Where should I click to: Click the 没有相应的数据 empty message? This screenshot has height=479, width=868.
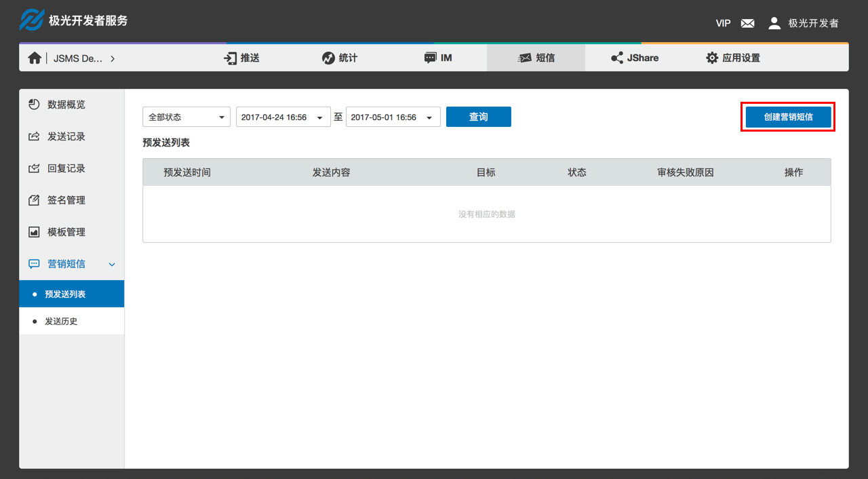(487, 214)
